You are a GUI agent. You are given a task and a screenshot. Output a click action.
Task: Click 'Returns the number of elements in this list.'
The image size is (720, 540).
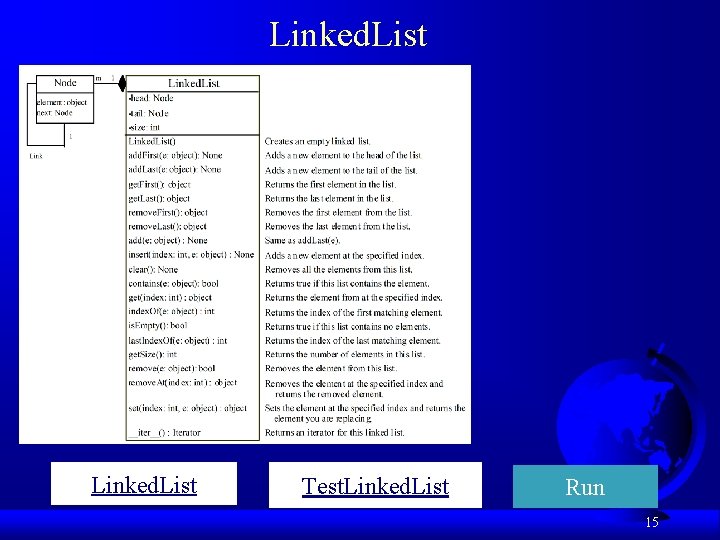[x=345, y=354]
